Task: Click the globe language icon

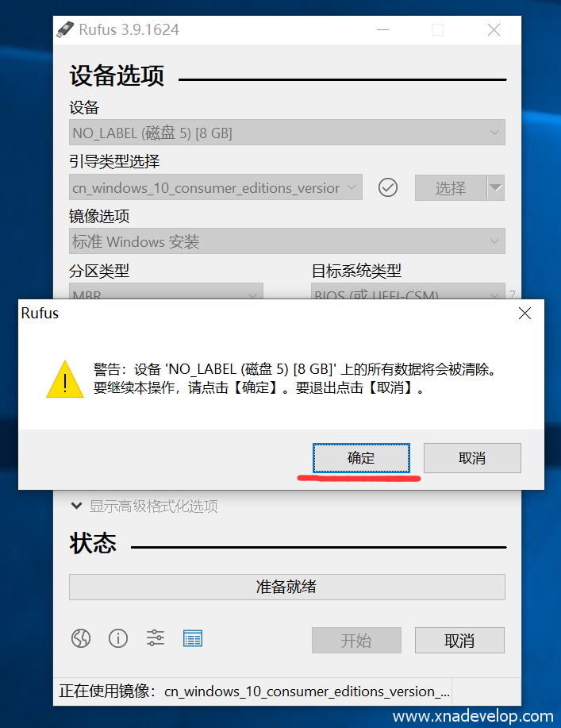Action: pyautogui.click(x=81, y=638)
